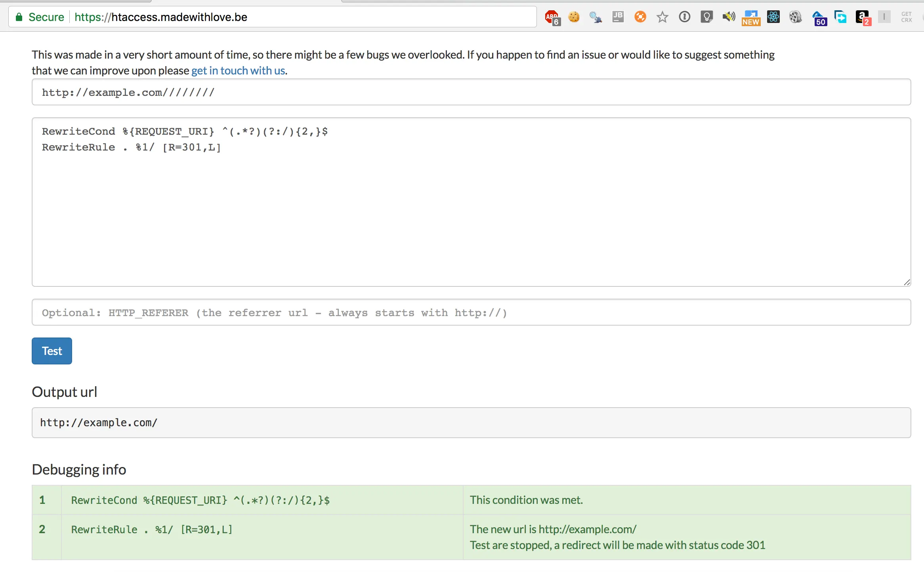Click the cookie extension icon
The image size is (924, 572).
(x=574, y=17)
